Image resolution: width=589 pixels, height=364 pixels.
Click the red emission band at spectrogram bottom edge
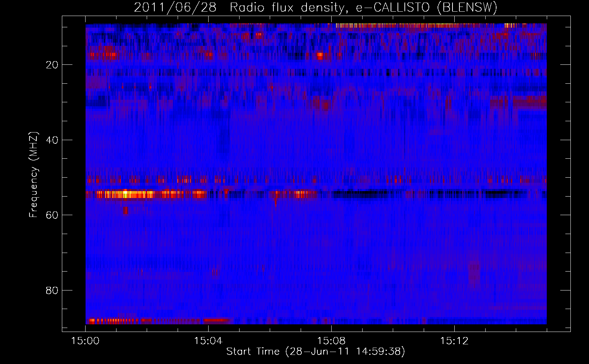tap(160, 321)
